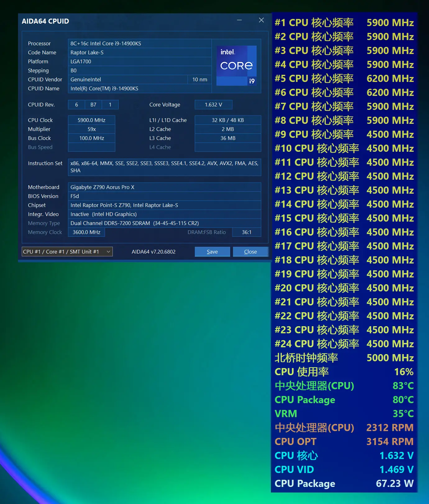Click the BIOS Version value F5d
The width and height of the screenshot is (429, 504).
(x=164, y=196)
